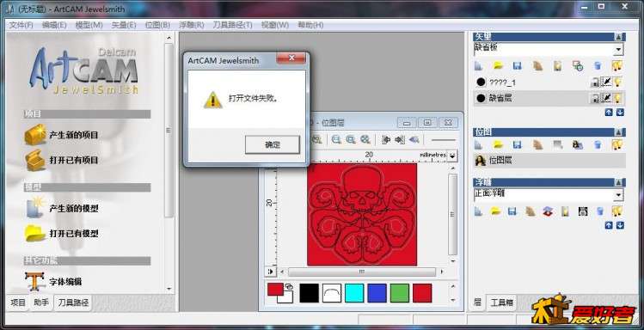Image resolution: width=644 pixels, height=330 pixels.
Task: Select cyan colour in palette
Action: click(x=354, y=293)
